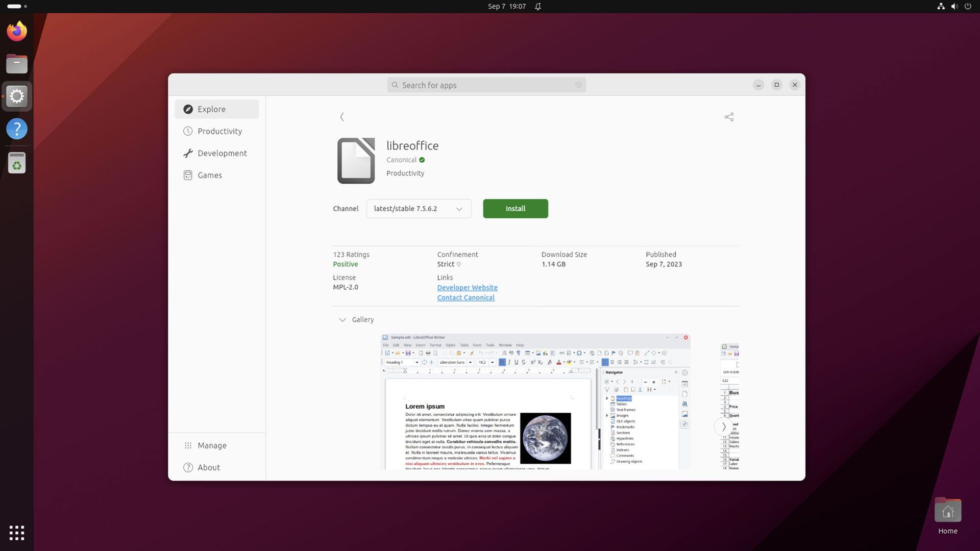Install LibreOffice
This screenshot has height=551, width=980.
pyautogui.click(x=515, y=209)
